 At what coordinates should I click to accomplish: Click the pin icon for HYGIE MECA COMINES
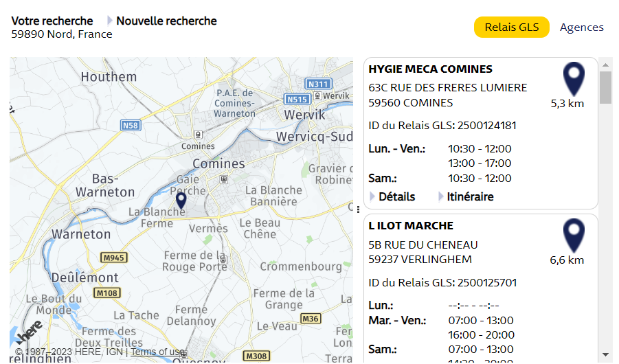(x=574, y=79)
